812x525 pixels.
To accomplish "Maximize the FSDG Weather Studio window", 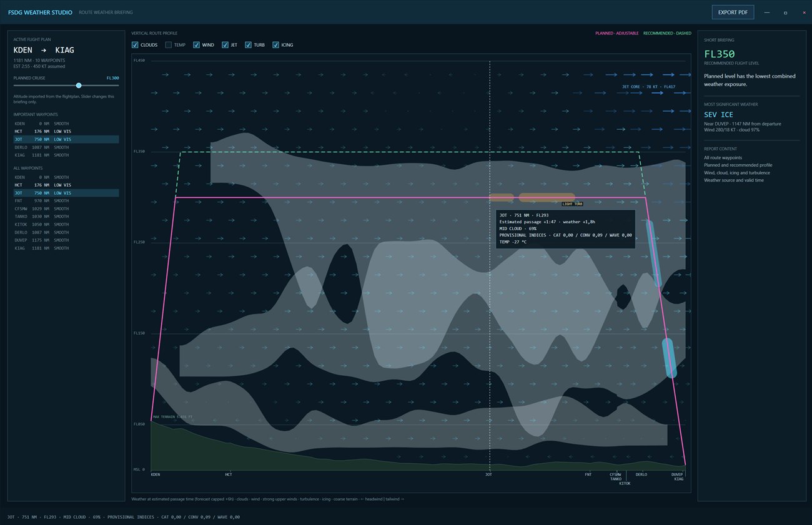I will click(785, 12).
